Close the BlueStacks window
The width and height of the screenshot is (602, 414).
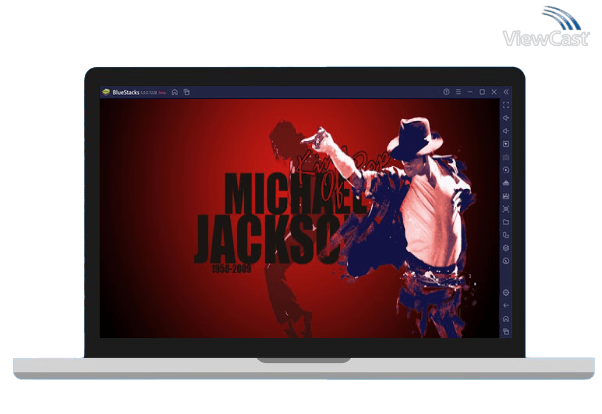[494, 92]
